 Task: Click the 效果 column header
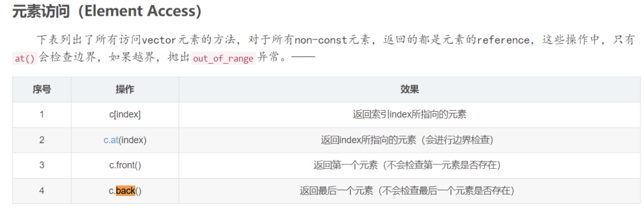click(x=409, y=89)
